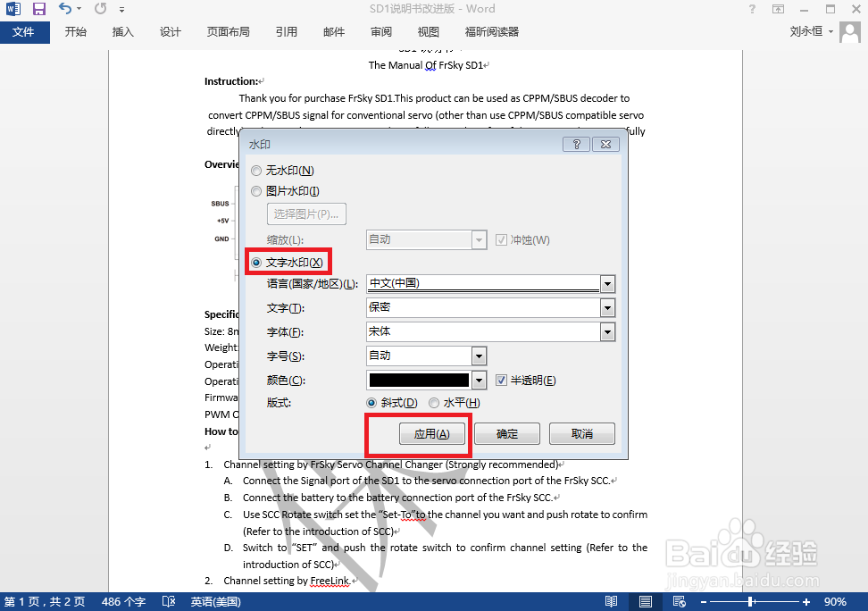
Task: Click the Instruction: heading in document
Action: point(231,81)
